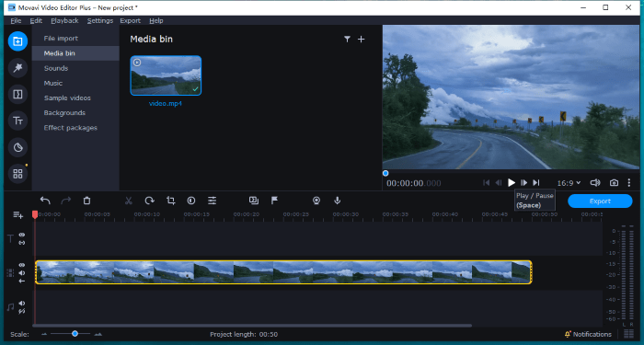Click the Notifications label
Viewport: 644px width, 345px height.
(592, 334)
